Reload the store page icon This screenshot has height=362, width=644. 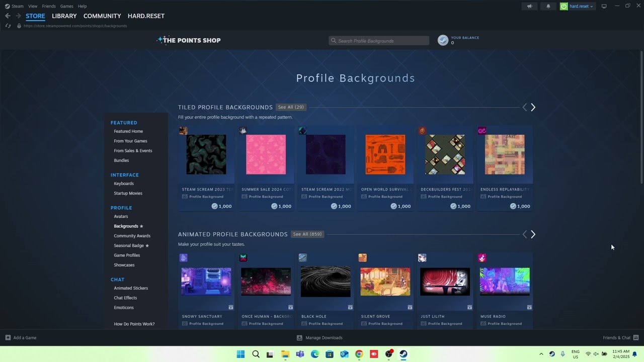pos(8,26)
